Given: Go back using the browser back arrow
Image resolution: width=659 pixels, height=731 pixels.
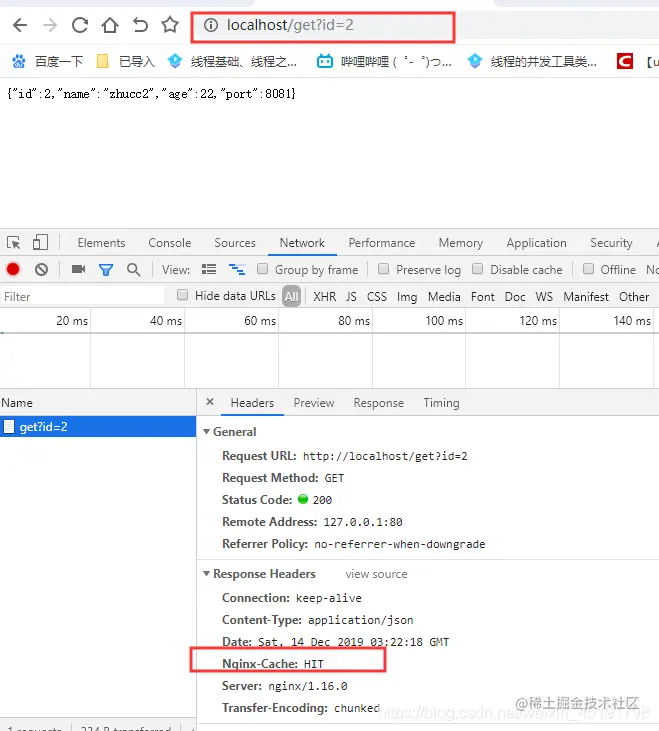Looking at the screenshot, I should (20, 25).
